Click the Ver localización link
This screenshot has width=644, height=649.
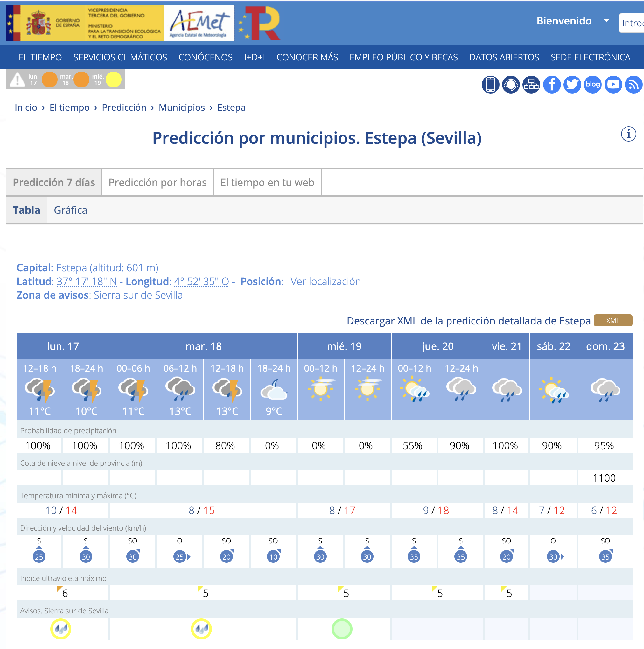pyautogui.click(x=325, y=281)
